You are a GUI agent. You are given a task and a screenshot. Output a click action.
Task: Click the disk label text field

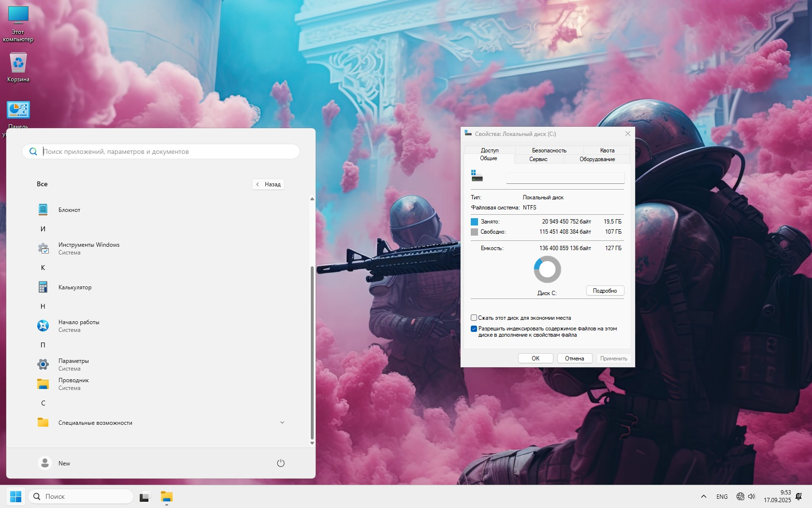click(565, 178)
